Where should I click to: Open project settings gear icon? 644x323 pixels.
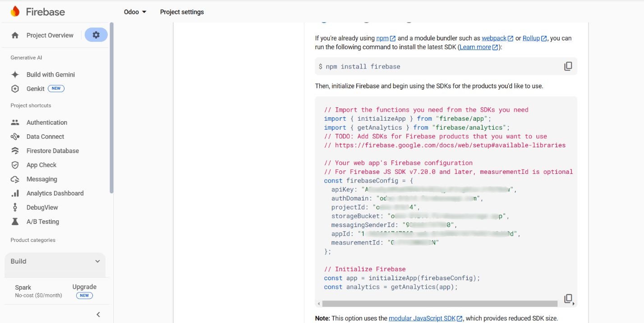tap(96, 35)
